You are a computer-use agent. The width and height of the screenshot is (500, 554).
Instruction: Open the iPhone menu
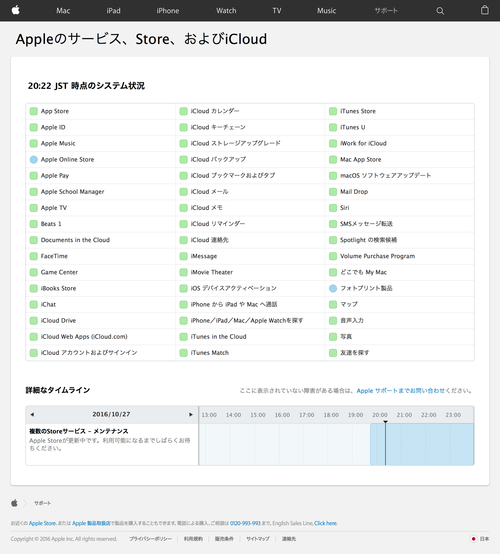(167, 11)
